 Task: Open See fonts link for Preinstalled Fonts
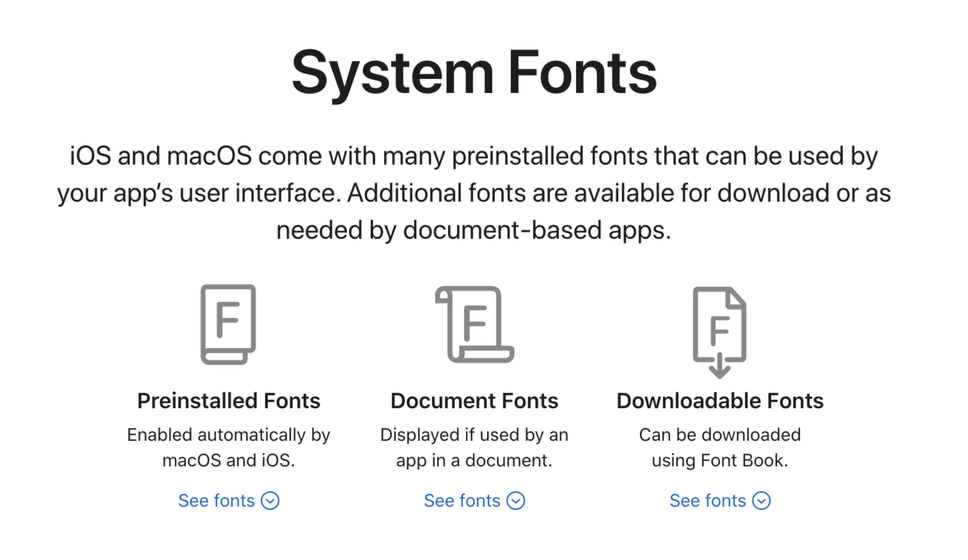coord(216,501)
